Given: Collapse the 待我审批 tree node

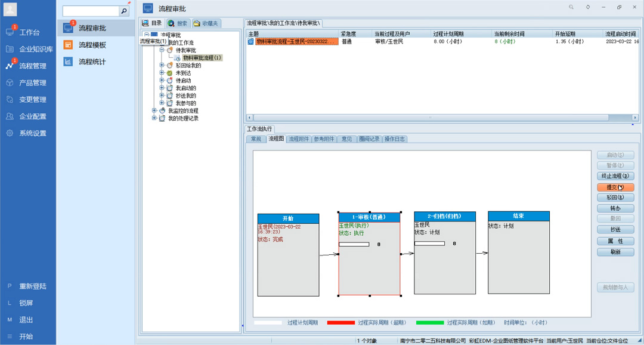Looking at the screenshot, I should [162, 50].
